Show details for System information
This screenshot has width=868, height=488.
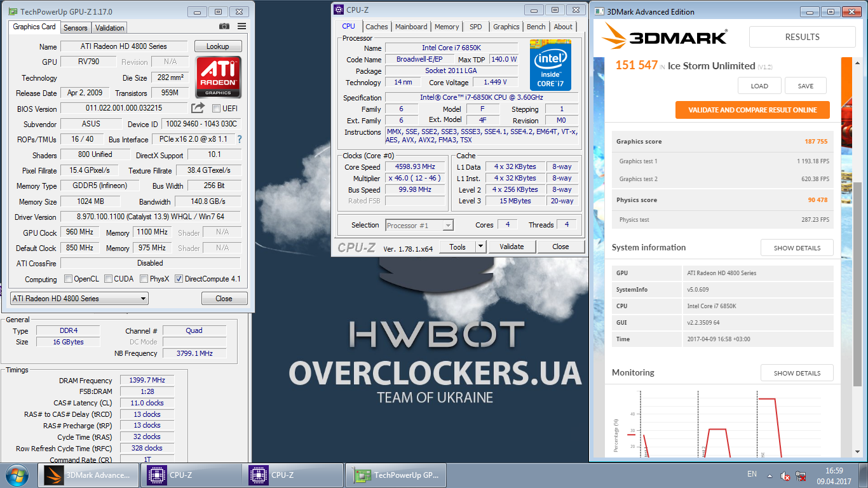point(797,248)
